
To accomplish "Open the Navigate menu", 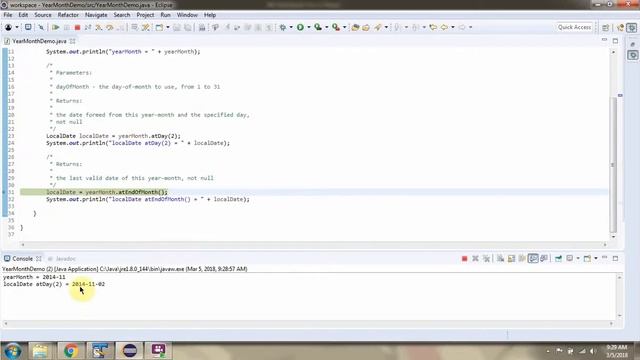I will point(96,15).
